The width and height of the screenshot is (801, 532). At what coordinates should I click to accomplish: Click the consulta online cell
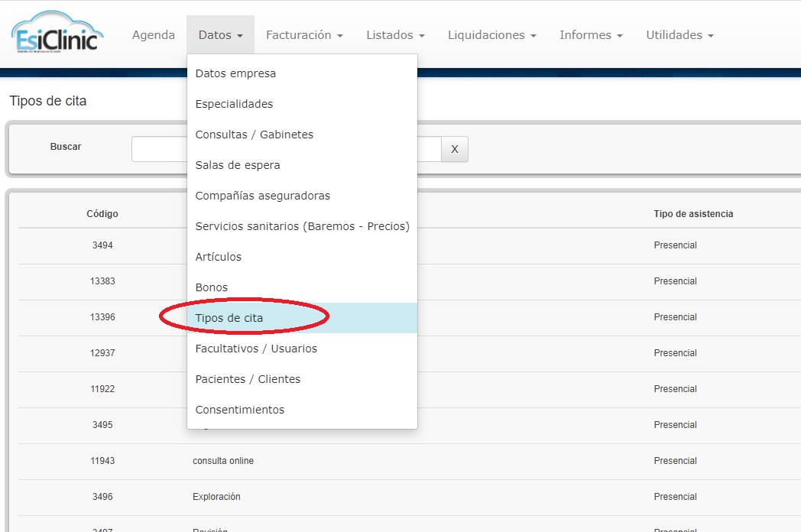(223, 460)
